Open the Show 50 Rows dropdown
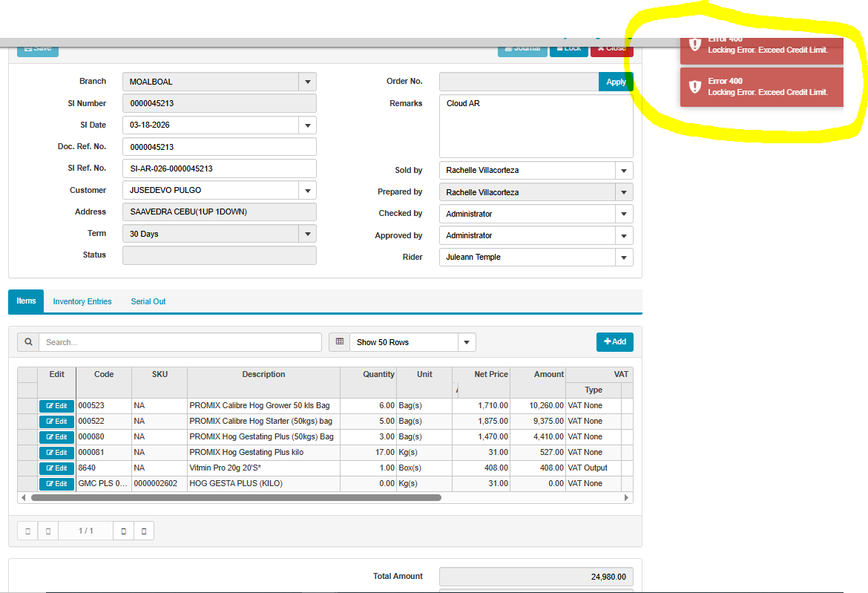The height and width of the screenshot is (593, 868). pos(467,342)
